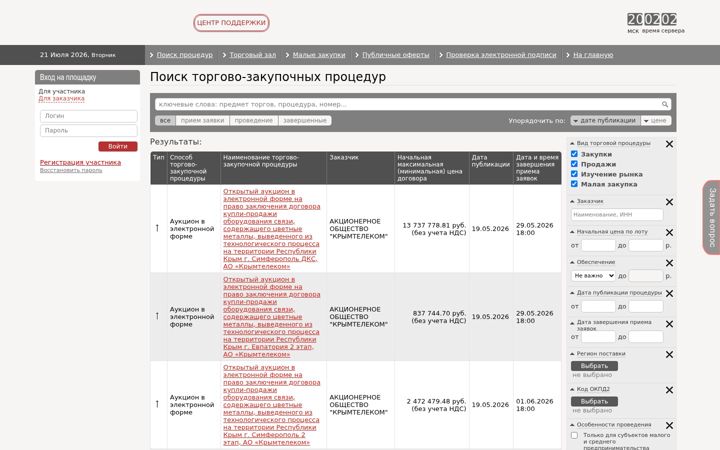
Task: Select the завершенные tab
Action: (304, 120)
